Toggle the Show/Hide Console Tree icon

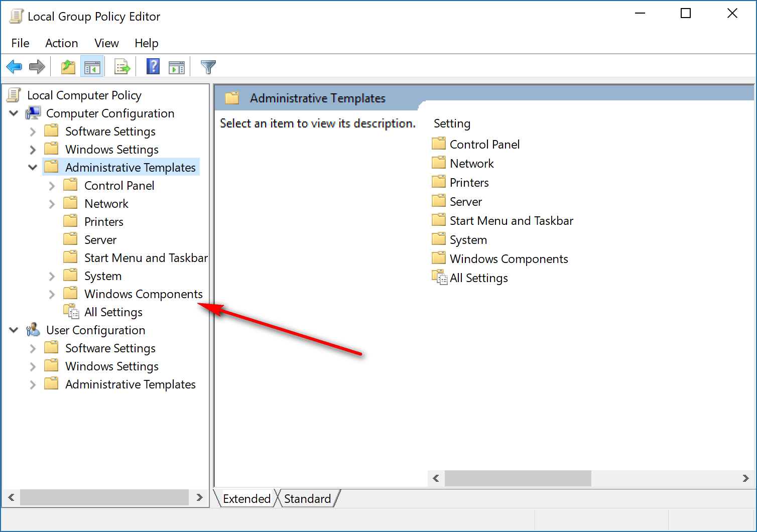point(92,66)
